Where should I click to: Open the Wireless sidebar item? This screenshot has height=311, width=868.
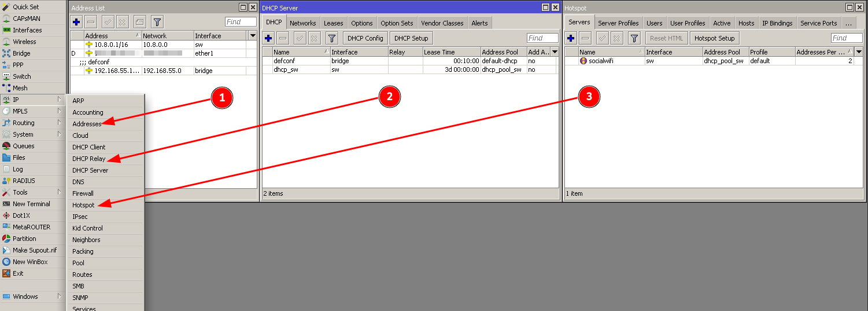tap(24, 42)
